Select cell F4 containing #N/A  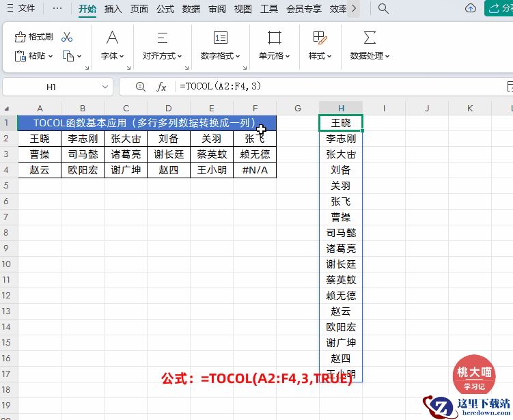[255, 170]
